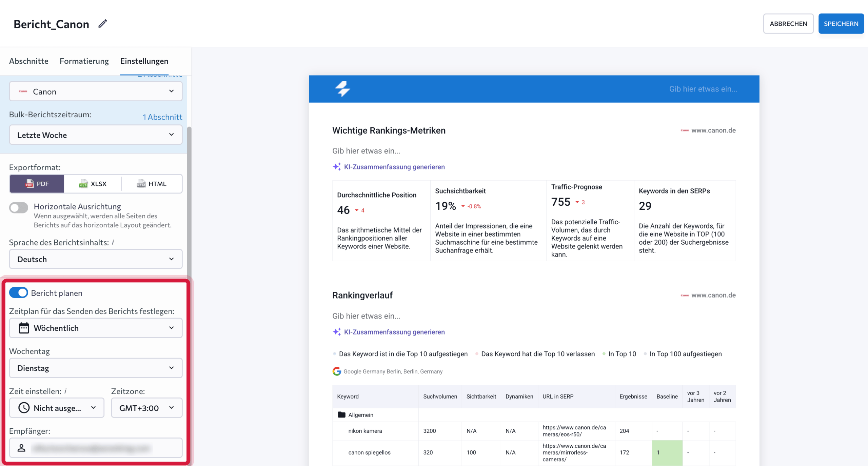Click the ABBRECHEN button
The image size is (868, 466).
(788, 24)
